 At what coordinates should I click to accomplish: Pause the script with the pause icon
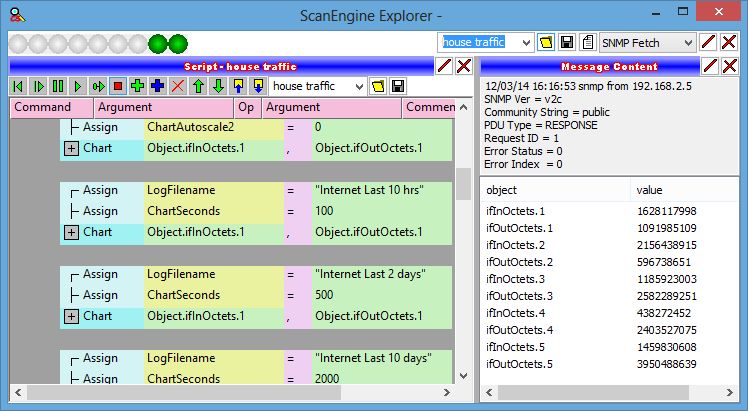pos(57,86)
